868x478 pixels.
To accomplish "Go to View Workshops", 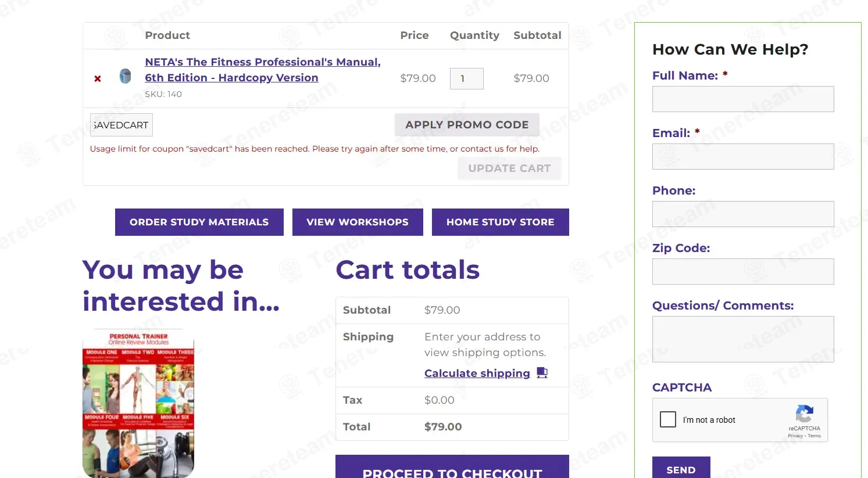I will tap(358, 222).
